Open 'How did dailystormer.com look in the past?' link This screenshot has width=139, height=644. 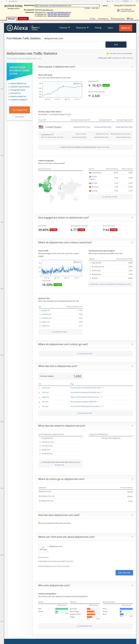(x=54, y=566)
